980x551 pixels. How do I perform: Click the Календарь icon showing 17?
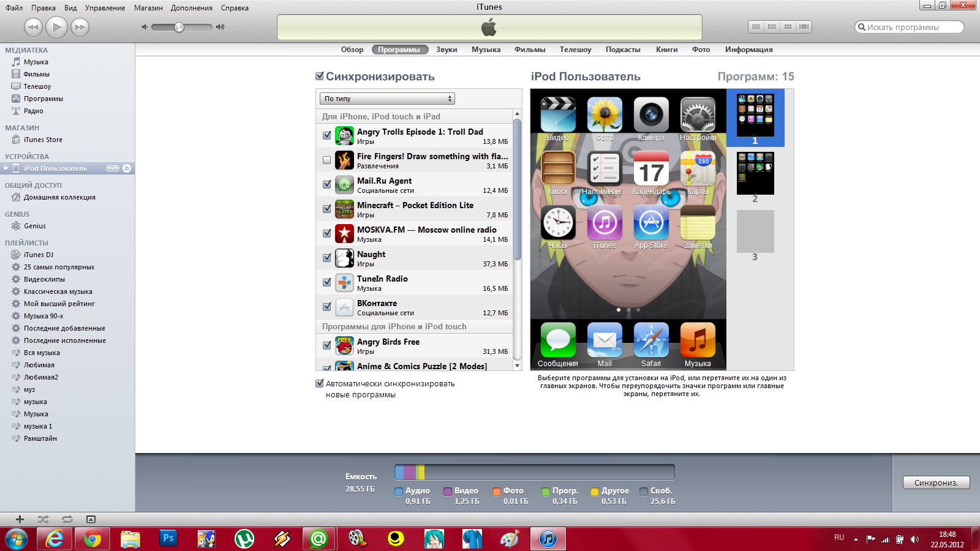[651, 168]
